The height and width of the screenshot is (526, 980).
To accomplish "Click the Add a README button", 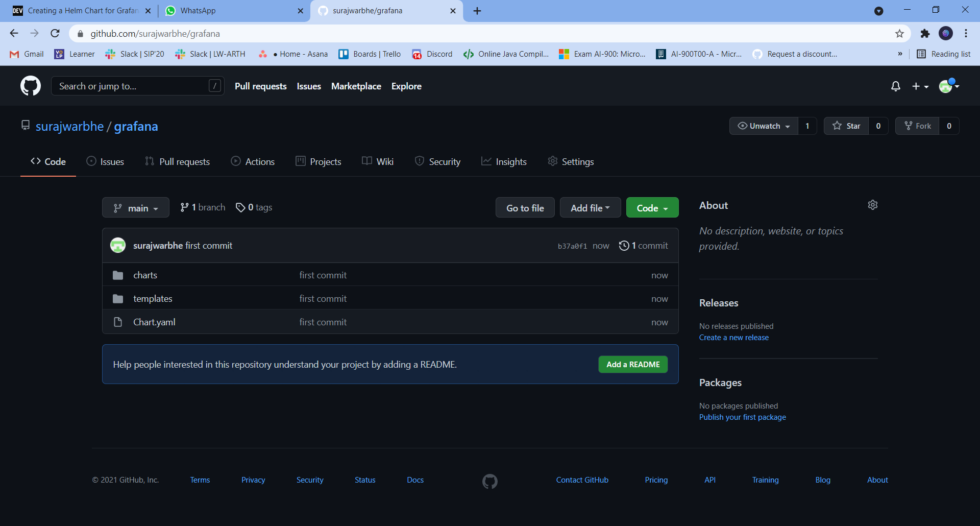I will click(632, 364).
